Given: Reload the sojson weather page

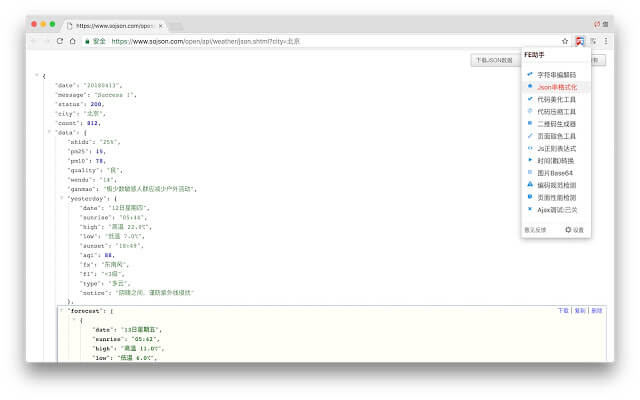Looking at the screenshot, I should 60,41.
